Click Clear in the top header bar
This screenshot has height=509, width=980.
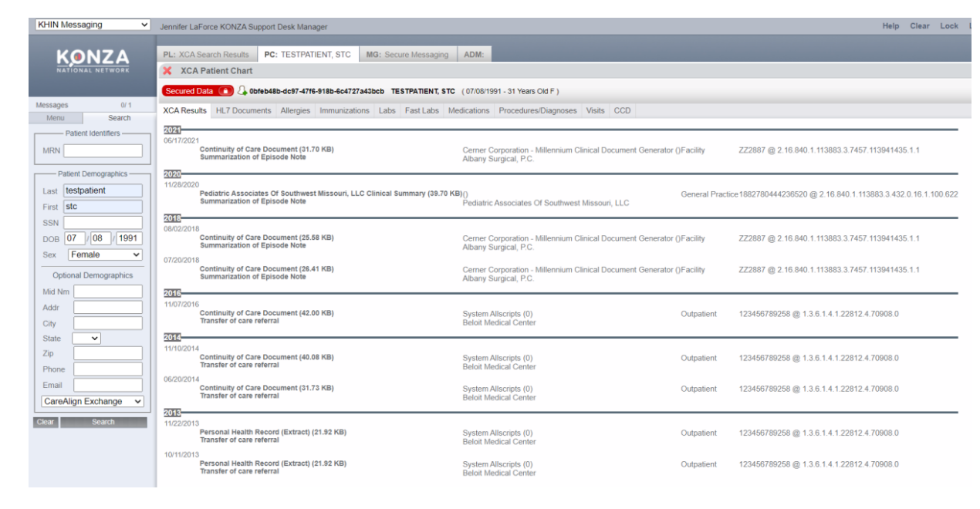point(920,26)
